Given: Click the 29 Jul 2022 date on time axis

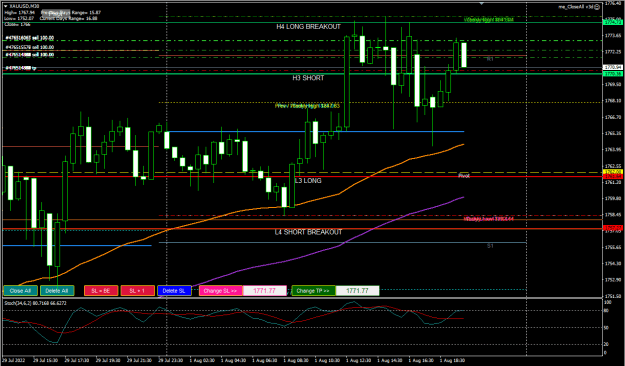Looking at the screenshot, I should pos(14,360).
